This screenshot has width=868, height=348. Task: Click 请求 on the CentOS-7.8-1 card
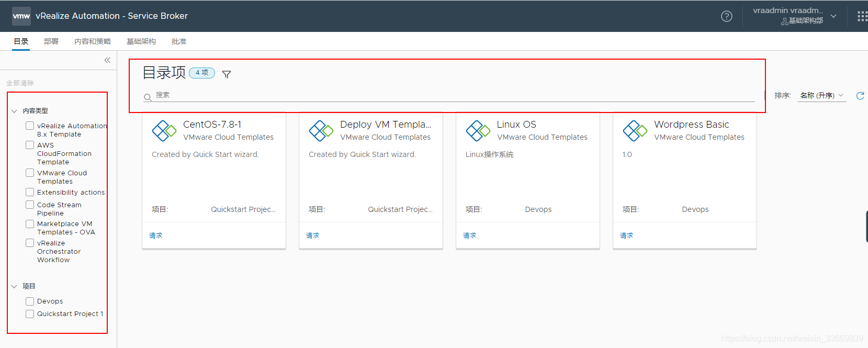coord(156,235)
